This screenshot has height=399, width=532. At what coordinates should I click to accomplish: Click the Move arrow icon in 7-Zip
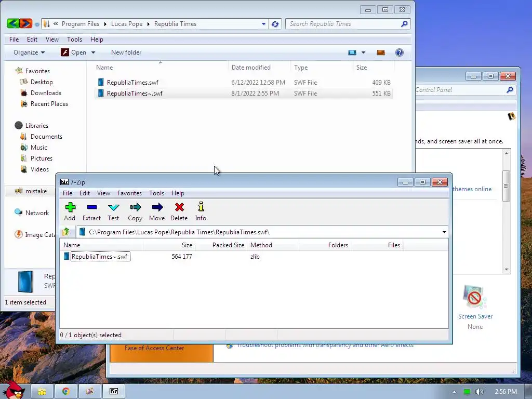[x=157, y=211]
